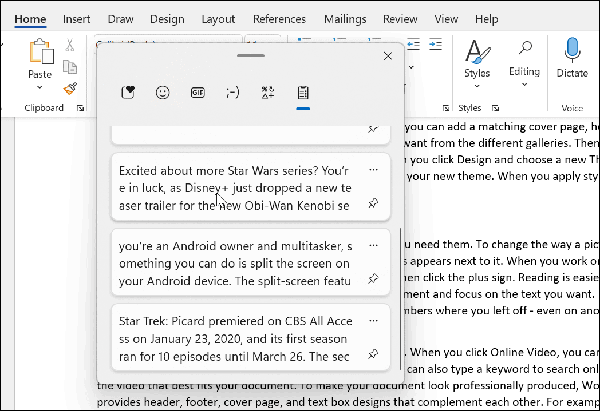Open the GIF tab in clipboard panel
This screenshot has height=411, width=600.
(x=197, y=92)
